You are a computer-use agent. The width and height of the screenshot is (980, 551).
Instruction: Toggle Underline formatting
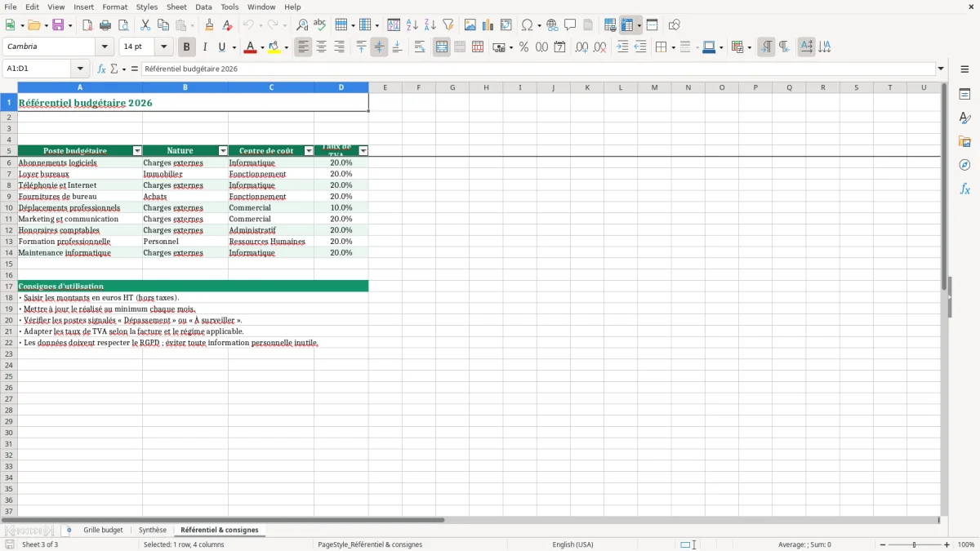[x=222, y=47]
